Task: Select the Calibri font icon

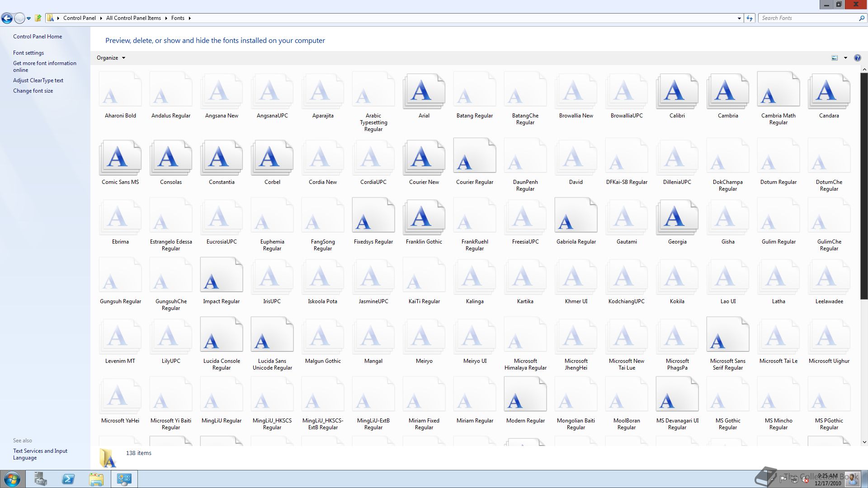Action: 677,92
